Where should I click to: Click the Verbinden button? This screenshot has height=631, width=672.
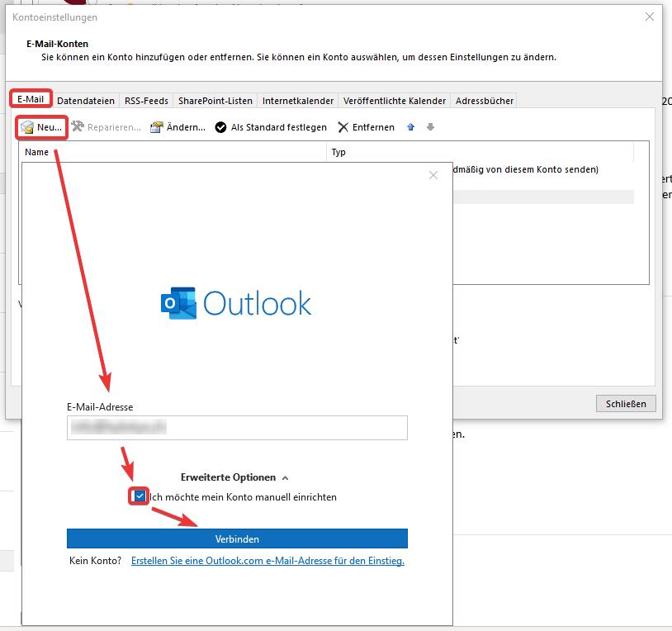(237, 538)
